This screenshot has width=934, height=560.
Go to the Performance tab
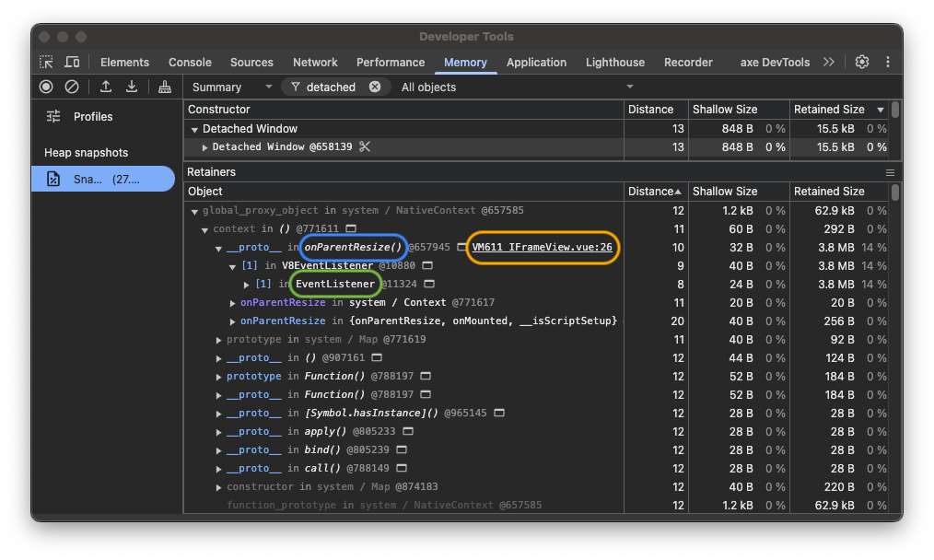pos(391,62)
